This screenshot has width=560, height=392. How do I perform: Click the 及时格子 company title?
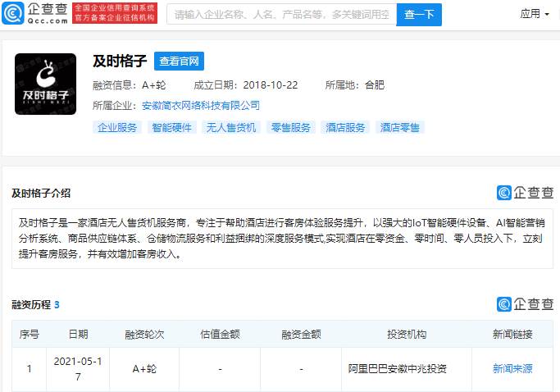120,62
